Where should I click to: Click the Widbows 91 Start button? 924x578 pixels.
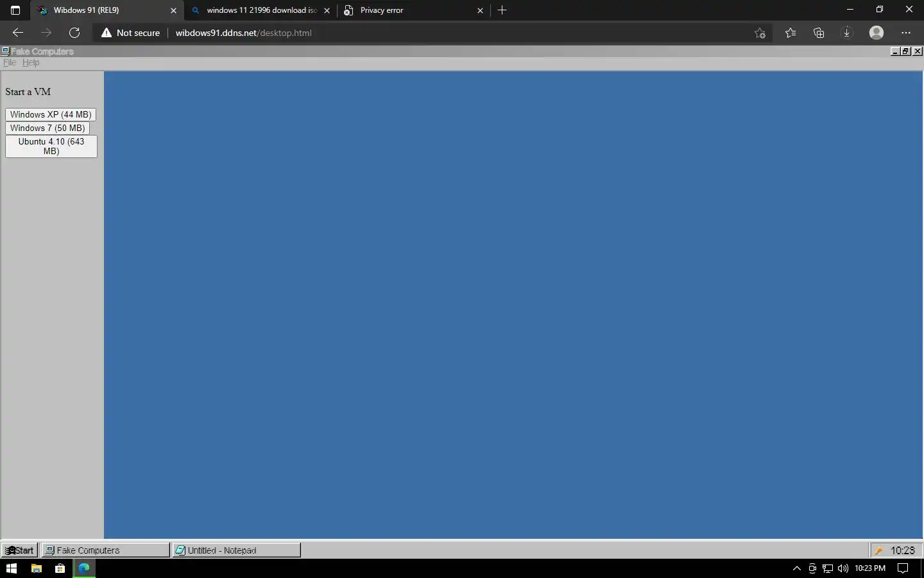pos(20,550)
